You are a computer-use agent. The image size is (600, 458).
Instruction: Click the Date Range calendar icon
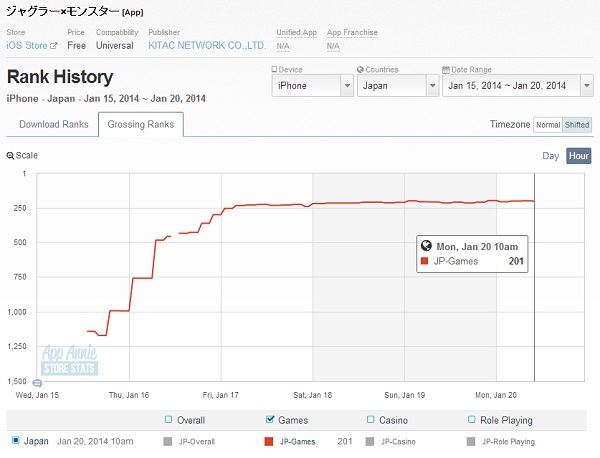(446, 69)
